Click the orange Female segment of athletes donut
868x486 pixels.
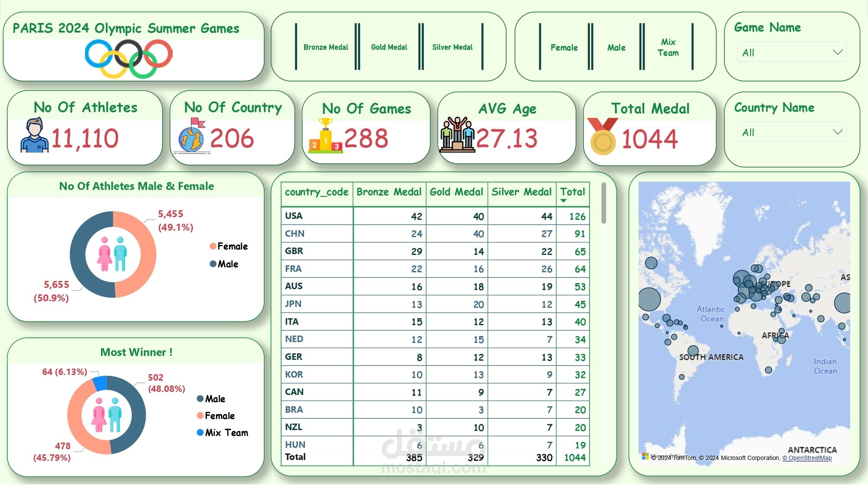(x=148, y=254)
